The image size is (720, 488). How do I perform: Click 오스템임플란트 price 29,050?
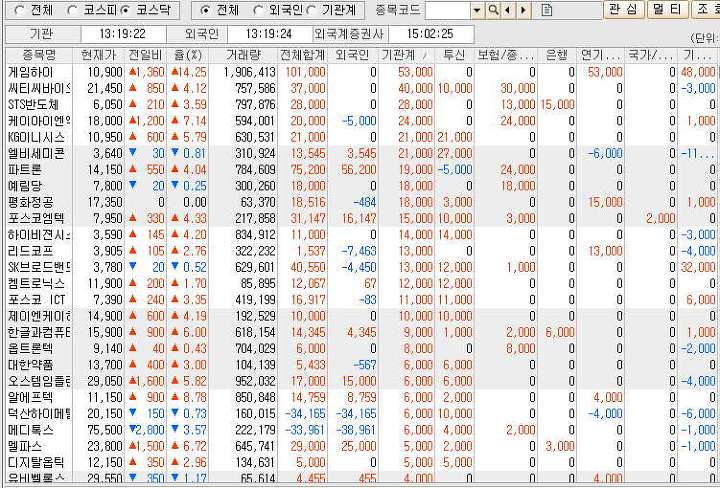105,381
